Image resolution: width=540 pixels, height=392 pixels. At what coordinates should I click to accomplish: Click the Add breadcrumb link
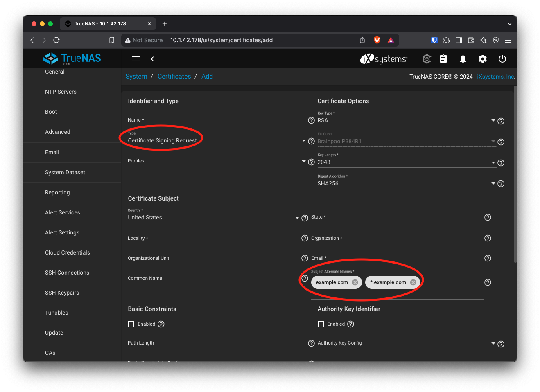207,77
